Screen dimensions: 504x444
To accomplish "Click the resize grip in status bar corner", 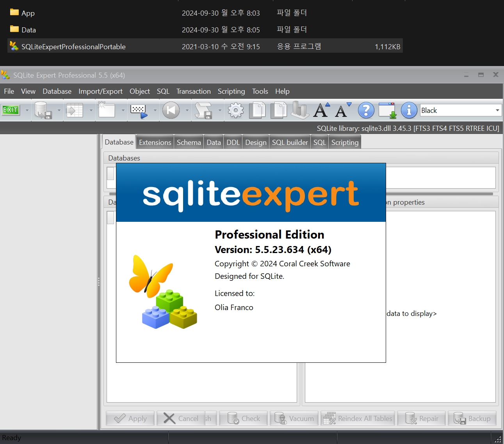I will coord(498,439).
